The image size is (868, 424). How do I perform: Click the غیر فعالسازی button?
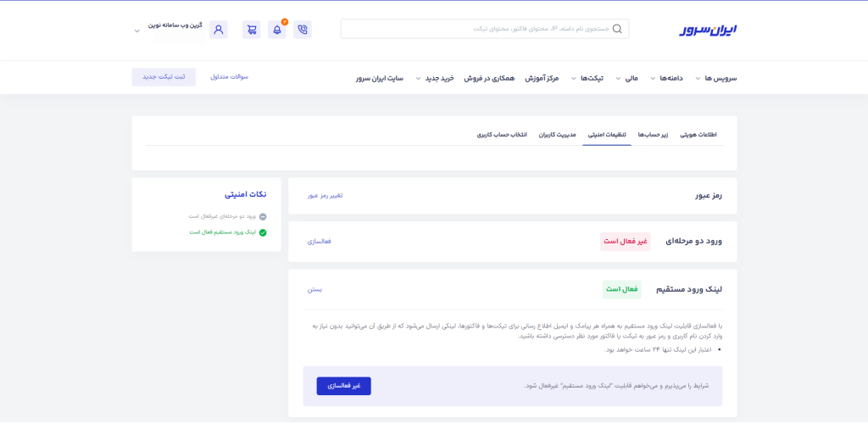coord(343,386)
